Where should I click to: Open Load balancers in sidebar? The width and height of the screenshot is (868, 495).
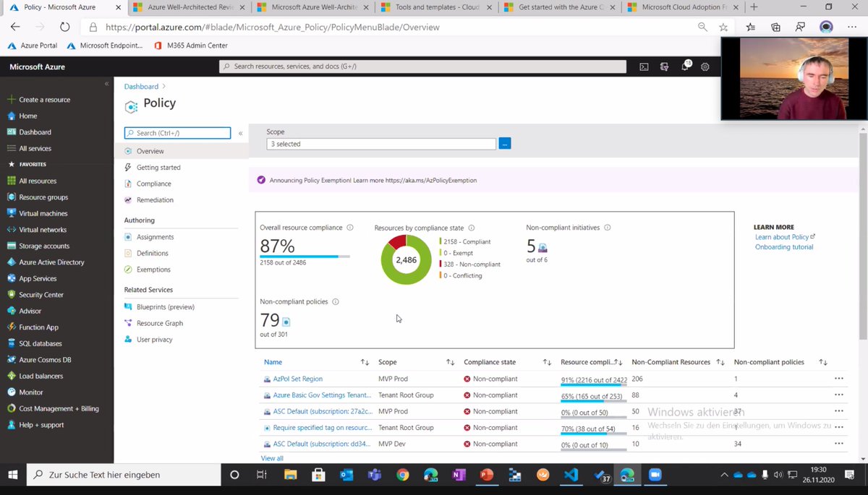click(x=41, y=376)
